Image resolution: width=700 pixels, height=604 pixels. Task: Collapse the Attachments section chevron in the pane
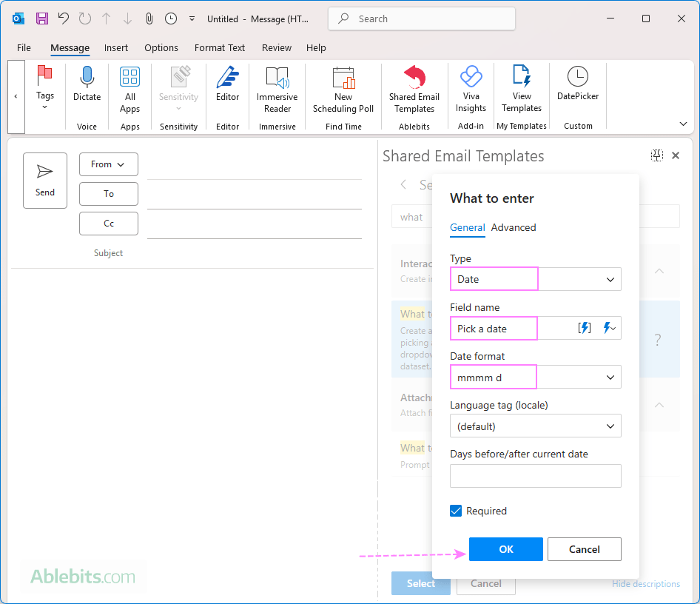pyautogui.click(x=659, y=405)
